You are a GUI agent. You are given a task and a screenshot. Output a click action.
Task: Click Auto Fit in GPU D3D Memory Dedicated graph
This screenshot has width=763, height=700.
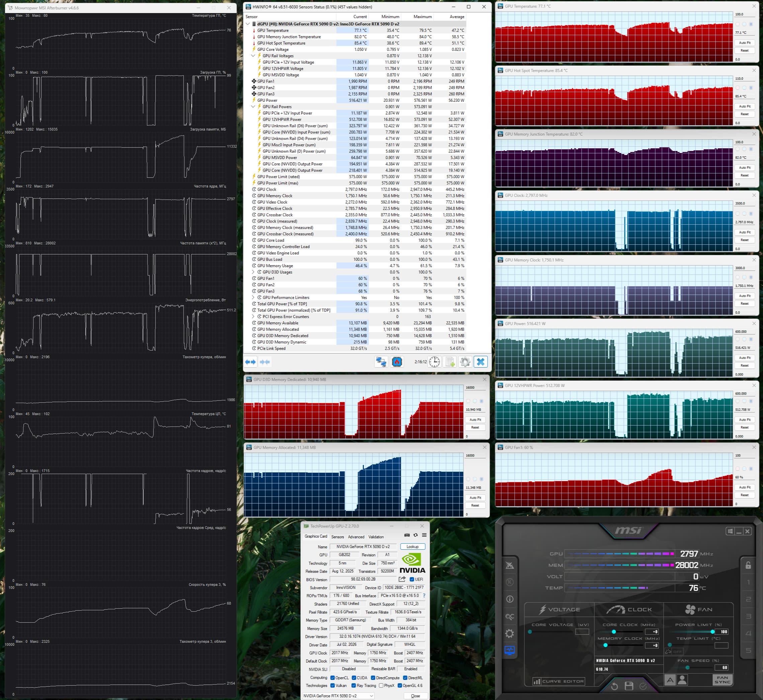[x=475, y=420]
